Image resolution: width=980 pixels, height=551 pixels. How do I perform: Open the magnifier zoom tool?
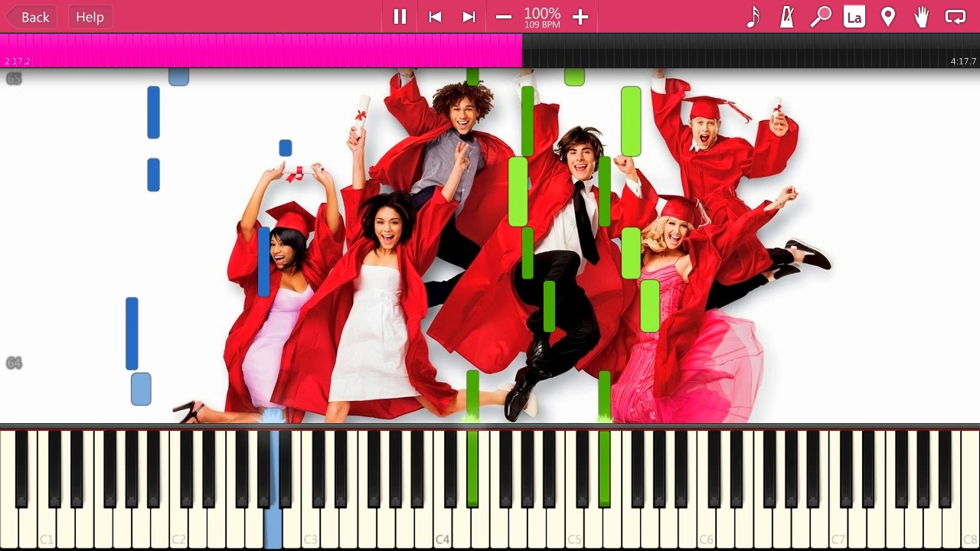[x=821, y=17]
